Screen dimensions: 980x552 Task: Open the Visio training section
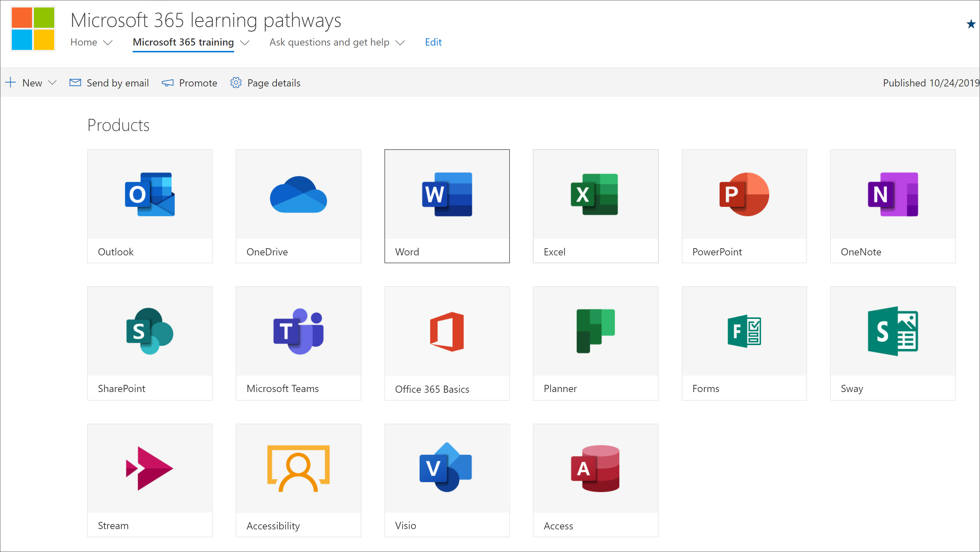pyautogui.click(x=446, y=478)
